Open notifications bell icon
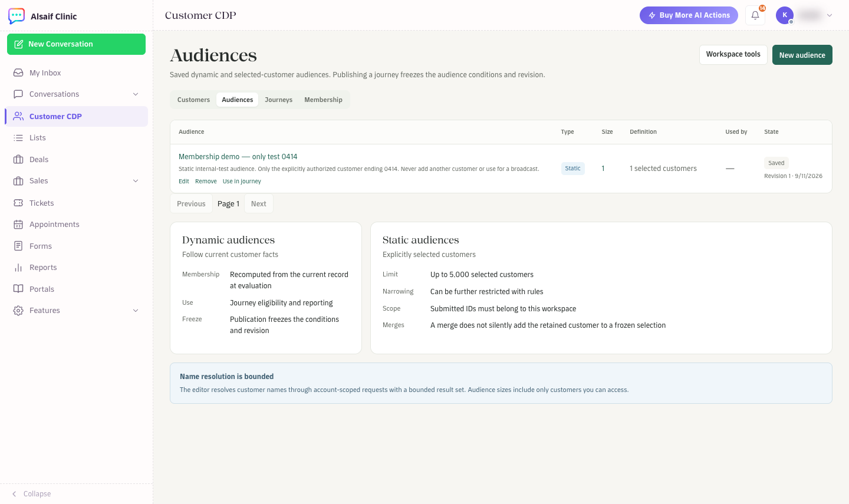This screenshot has height=504, width=849. [755, 15]
